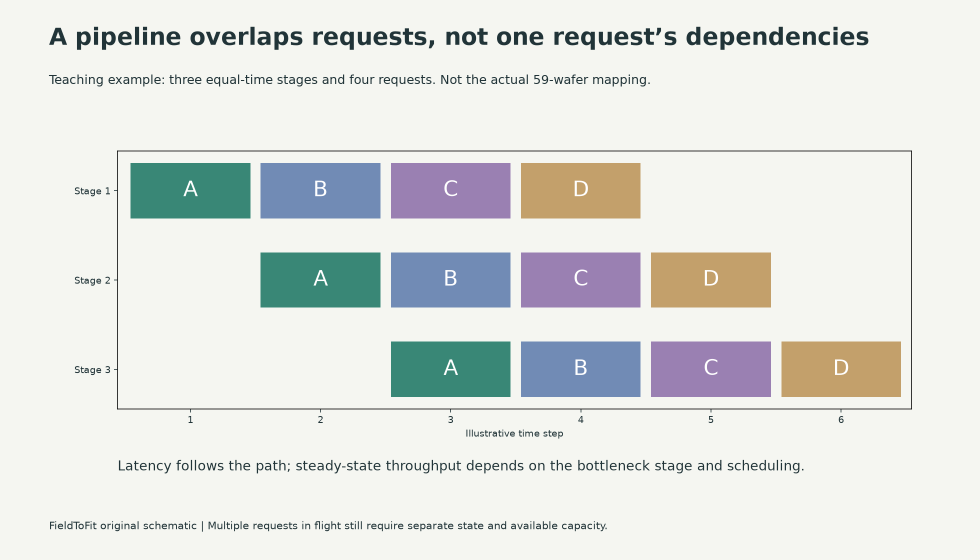The width and height of the screenshot is (980, 560).
Task: Select the tan D block in Stage 2
Action: pyautogui.click(x=711, y=280)
